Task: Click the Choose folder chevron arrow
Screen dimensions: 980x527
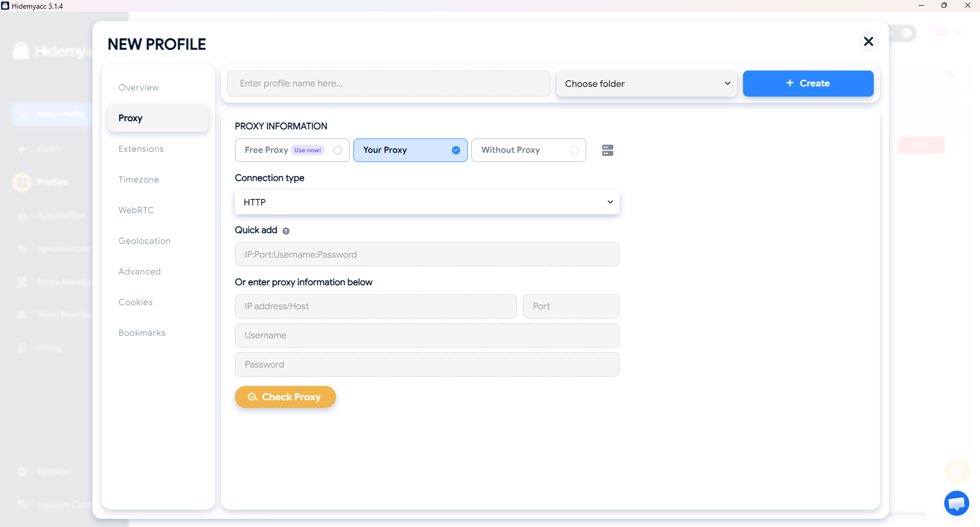Action: tap(727, 83)
